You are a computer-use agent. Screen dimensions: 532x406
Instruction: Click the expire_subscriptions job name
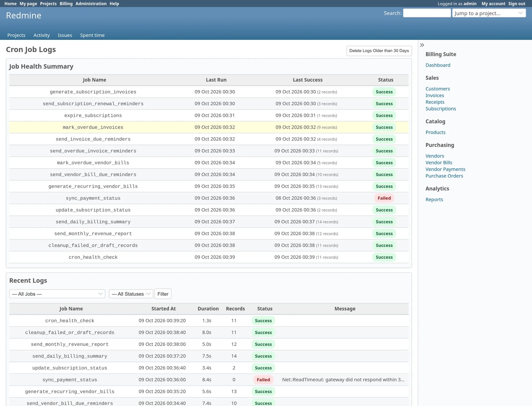tap(93, 115)
